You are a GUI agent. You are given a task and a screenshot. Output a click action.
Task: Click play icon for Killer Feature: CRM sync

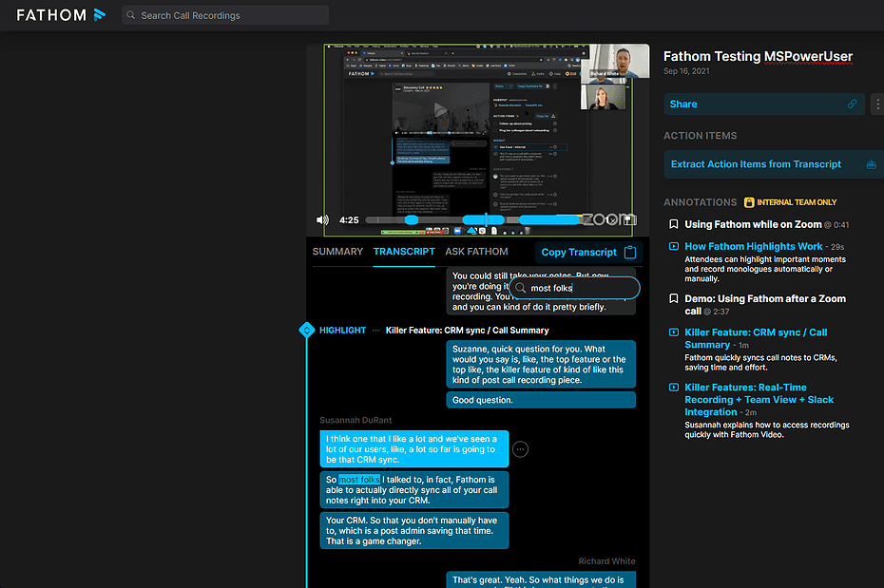(x=673, y=332)
